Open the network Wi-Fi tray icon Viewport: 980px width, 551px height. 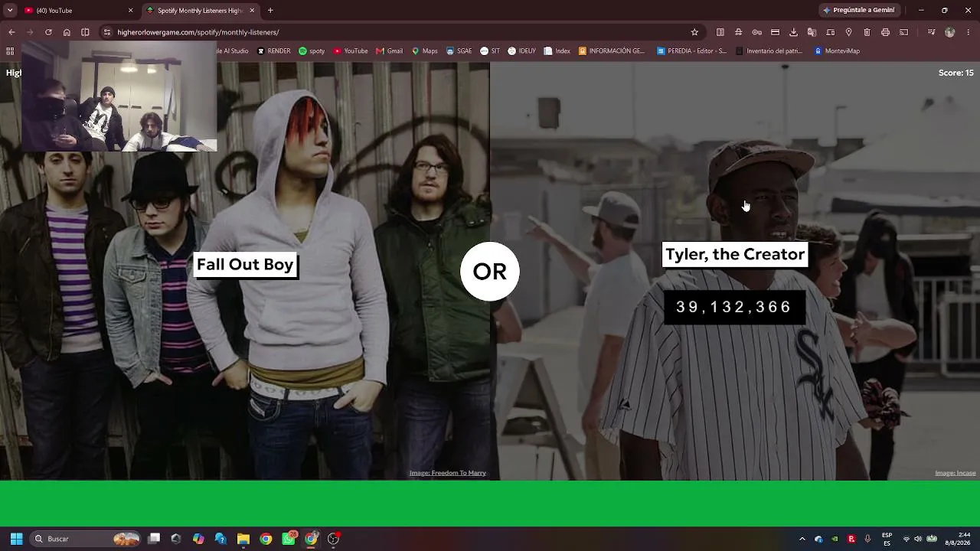[906, 539]
